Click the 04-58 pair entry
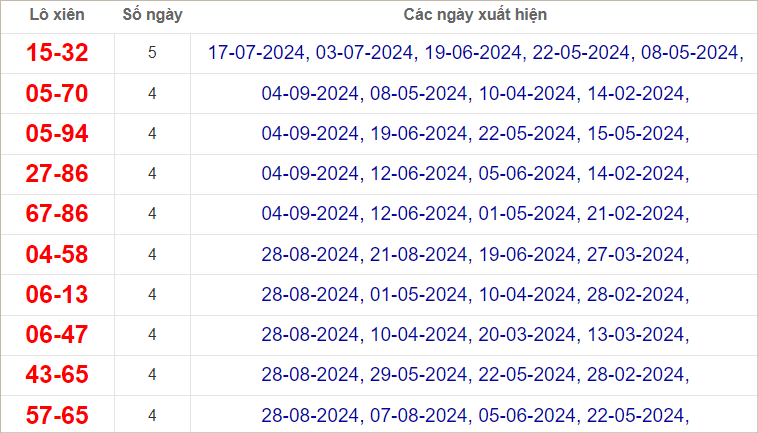This screenshot has height=433, width=758. tap(57, 254)
